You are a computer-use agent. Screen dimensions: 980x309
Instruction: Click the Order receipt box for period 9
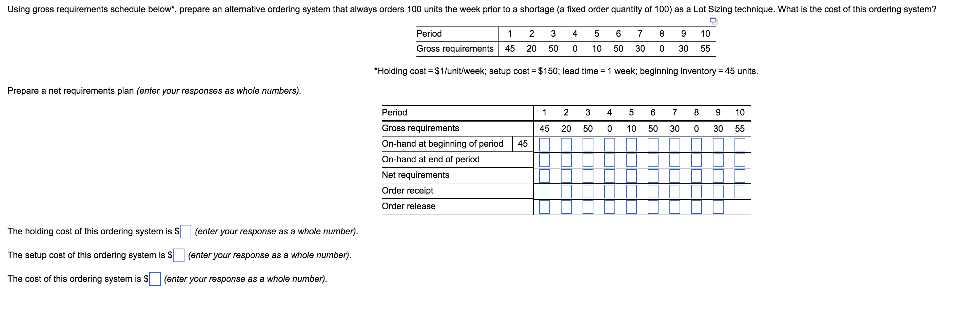point(718,191)
